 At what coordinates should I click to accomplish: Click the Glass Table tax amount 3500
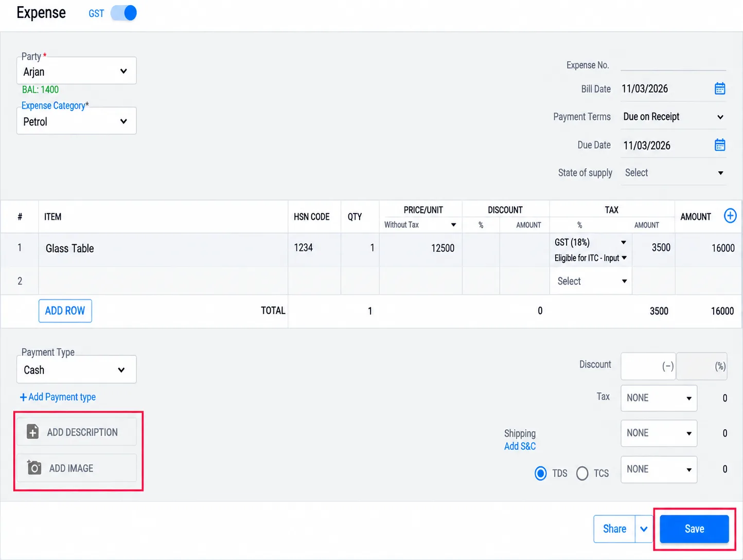[x=653, y=249]
